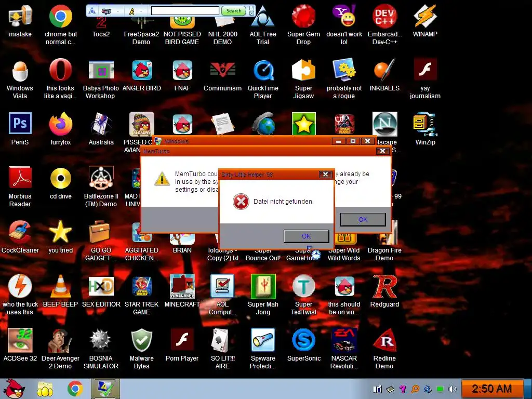Select the Super Jigsaw desktop icon
The height and width of the screenshot is (399, 532).
303,79
